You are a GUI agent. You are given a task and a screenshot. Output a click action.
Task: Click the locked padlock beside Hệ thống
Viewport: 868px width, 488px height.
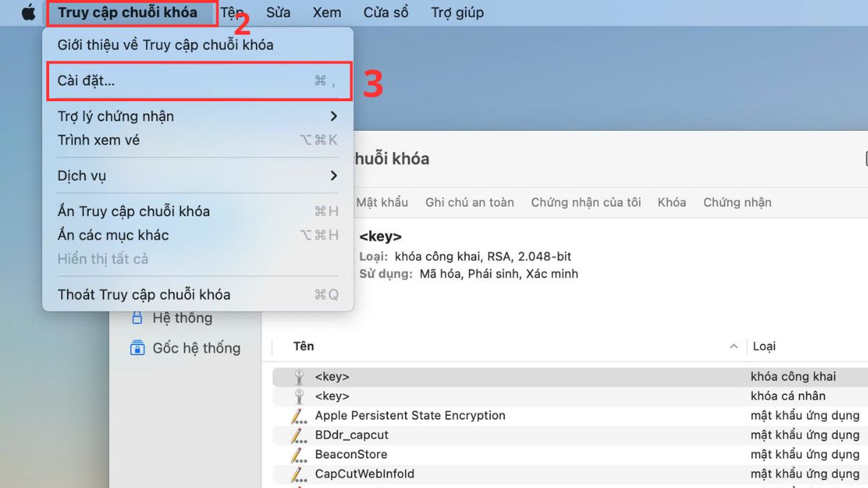(x=137, y=317)
